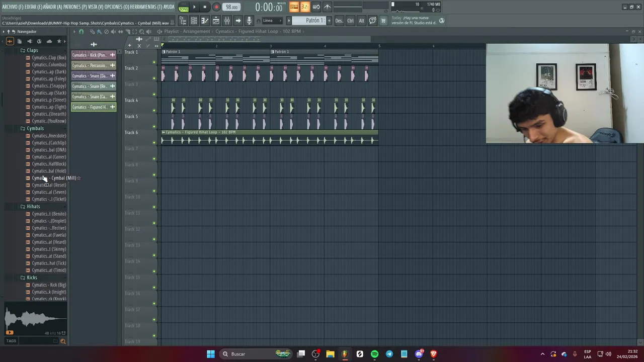This screenshot has width=644, height=362.
Task: Select the Cymatics Figured H. clip in picker
Action: coord(94,107)
